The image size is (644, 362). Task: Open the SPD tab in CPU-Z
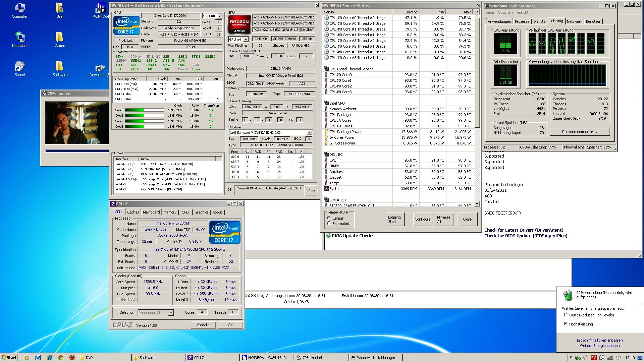click(185, 212)
